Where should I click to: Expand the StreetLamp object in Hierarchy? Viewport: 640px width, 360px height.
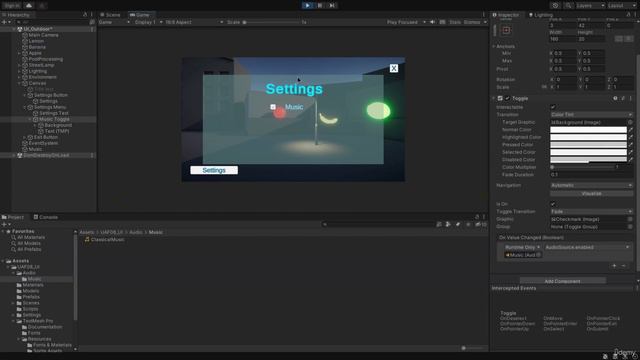coord(19,65)
